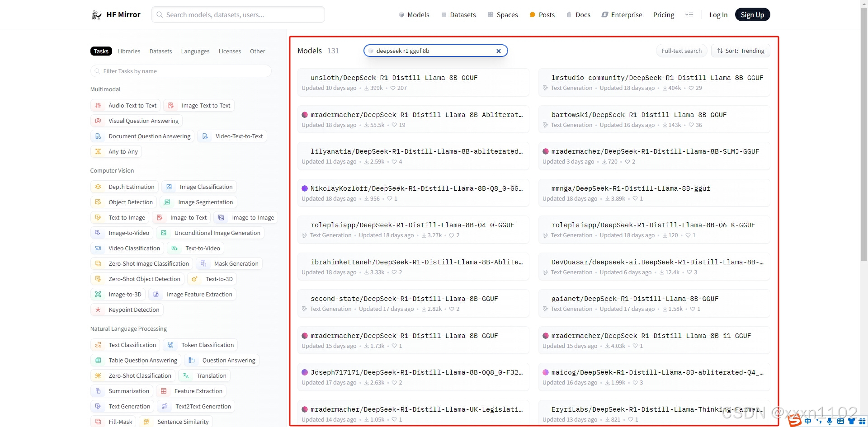Open Spaces in the top navigation
The image size is (868, 427).
tap(502, 15)
